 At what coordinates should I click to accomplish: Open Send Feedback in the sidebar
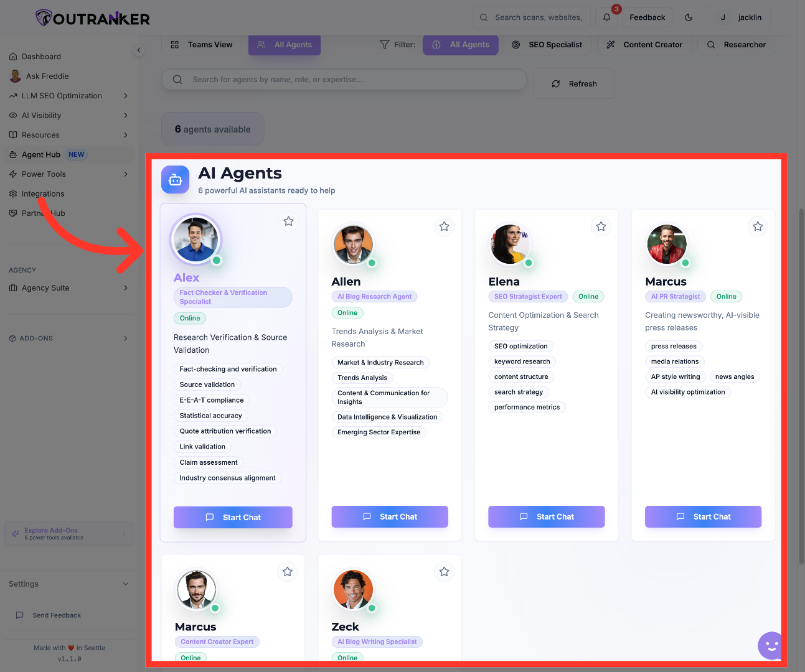pos(68,615)
